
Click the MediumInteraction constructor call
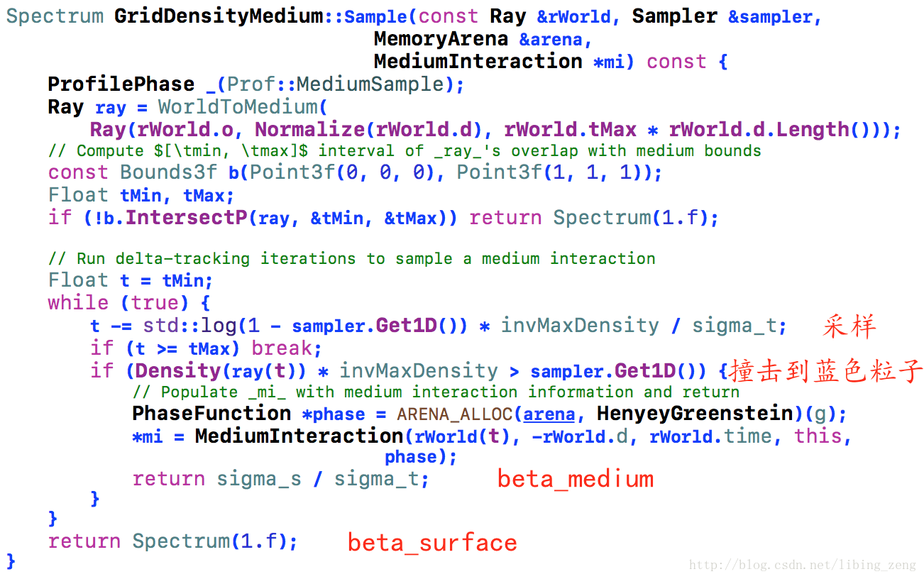(x=299, y=436)
